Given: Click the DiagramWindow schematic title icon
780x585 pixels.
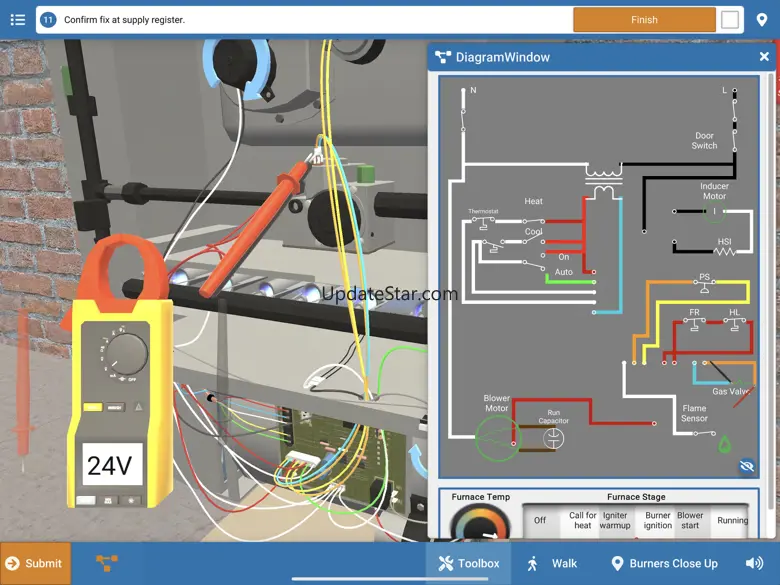Looking at the screenshot, I should click(443, 57).
